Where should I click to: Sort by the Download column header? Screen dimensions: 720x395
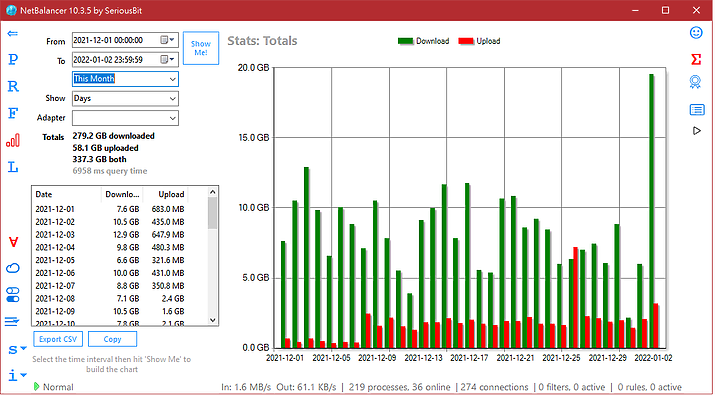coord(122,194)
